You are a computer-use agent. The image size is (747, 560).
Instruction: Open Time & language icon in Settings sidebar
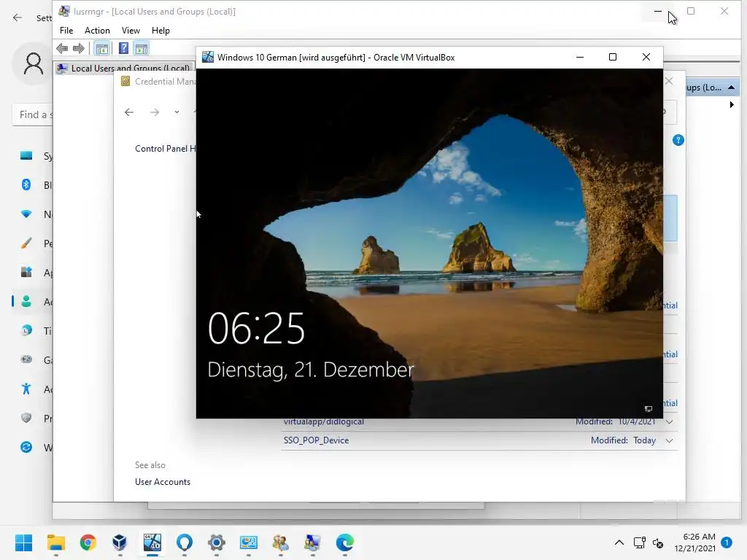pos(26,330)
